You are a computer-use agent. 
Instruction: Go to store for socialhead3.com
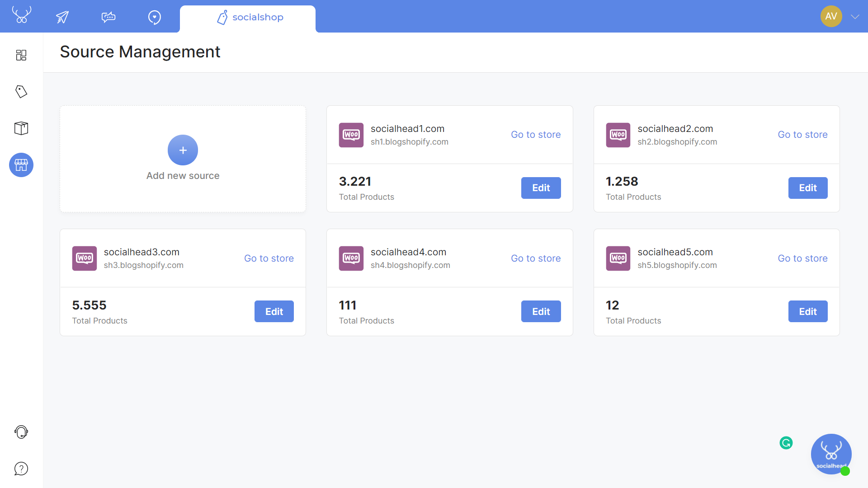pos(269,258)
